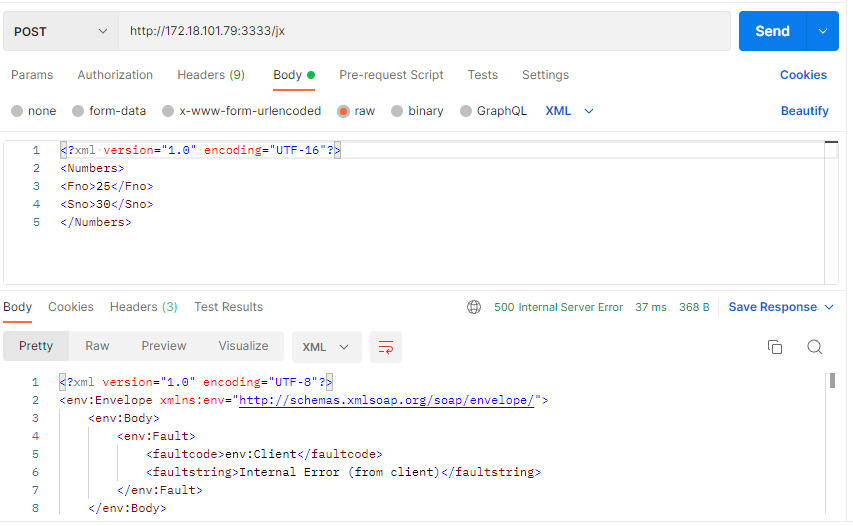Open the Pre-request Script tab
The width and height of the screenshot is (853, 526).
391,75
